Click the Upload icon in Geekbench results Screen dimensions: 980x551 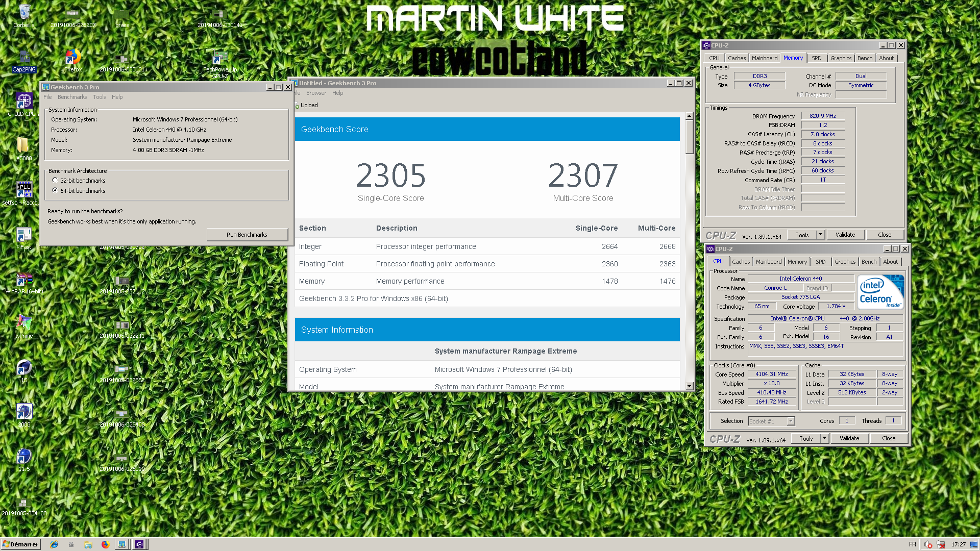[x=307, y=105]
